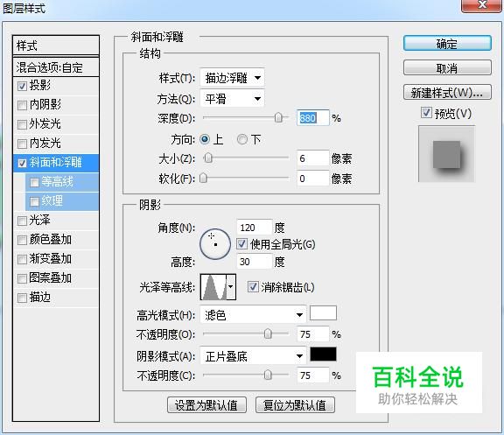504x435 pixels.
Task: Click the style preview thumbnail
Action: (446, 154)
